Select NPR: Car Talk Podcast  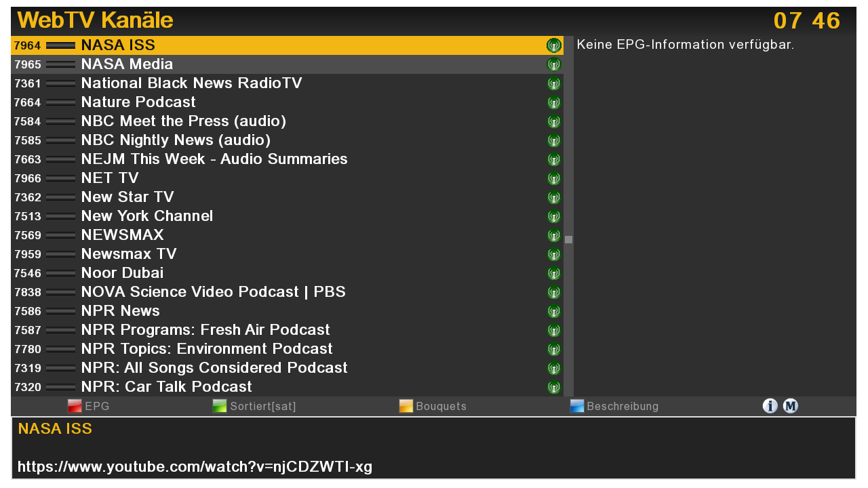pos(166,387)
